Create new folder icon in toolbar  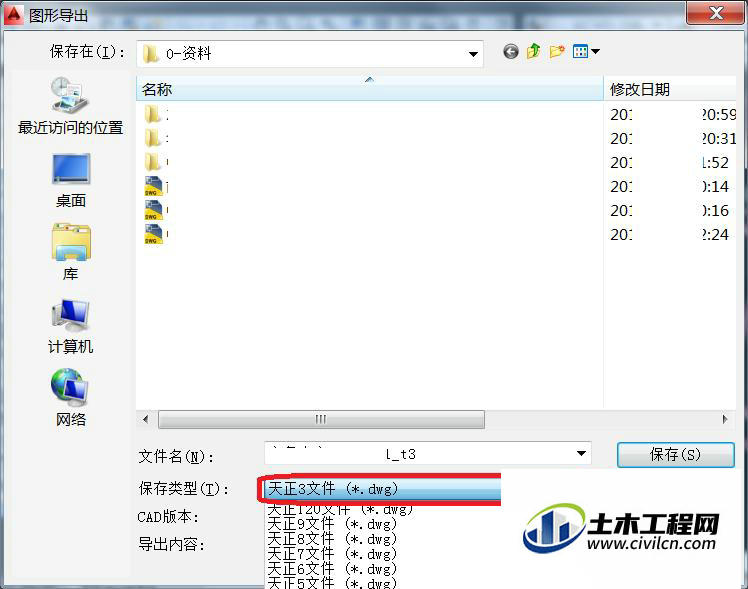click(556, 51)
